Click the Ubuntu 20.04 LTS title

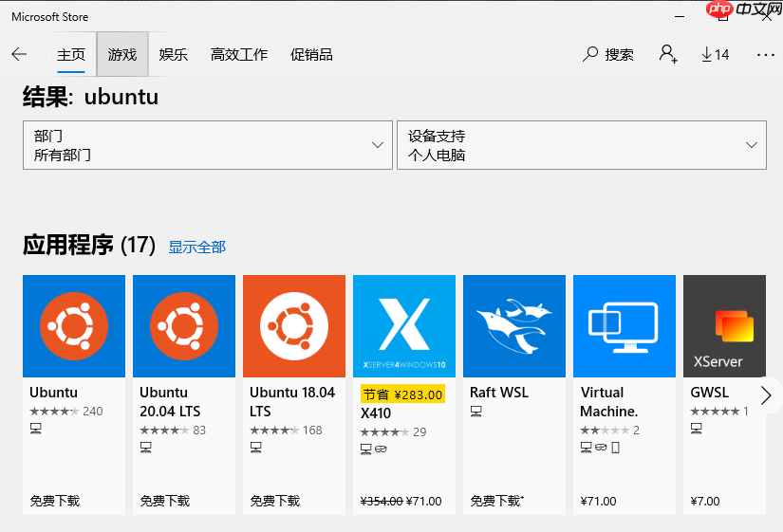point(170,402)
